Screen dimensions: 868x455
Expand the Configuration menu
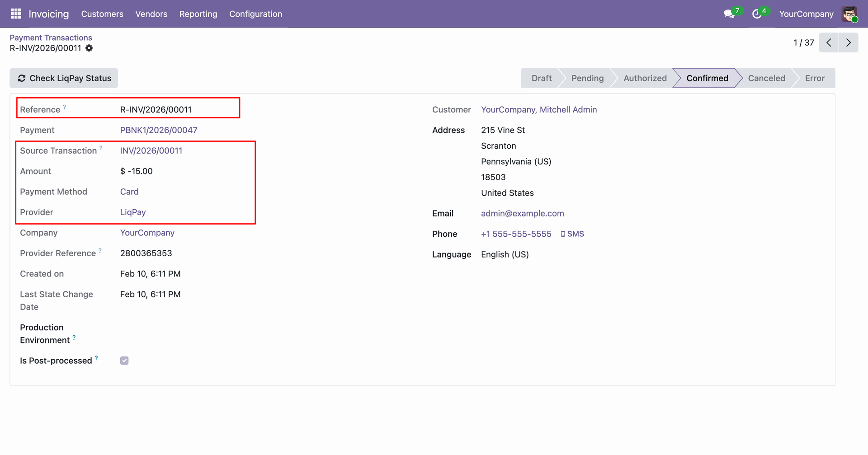tap(255, 14)
